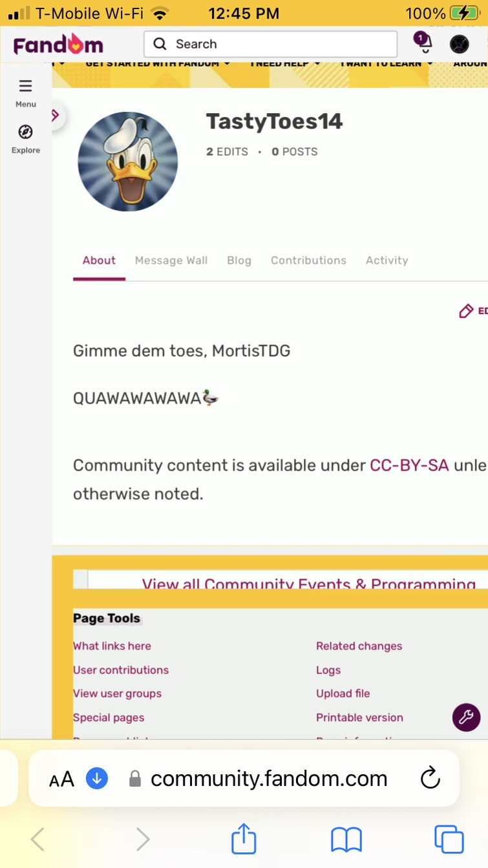
Task: Click the Search input field
Action: (271, 44)
